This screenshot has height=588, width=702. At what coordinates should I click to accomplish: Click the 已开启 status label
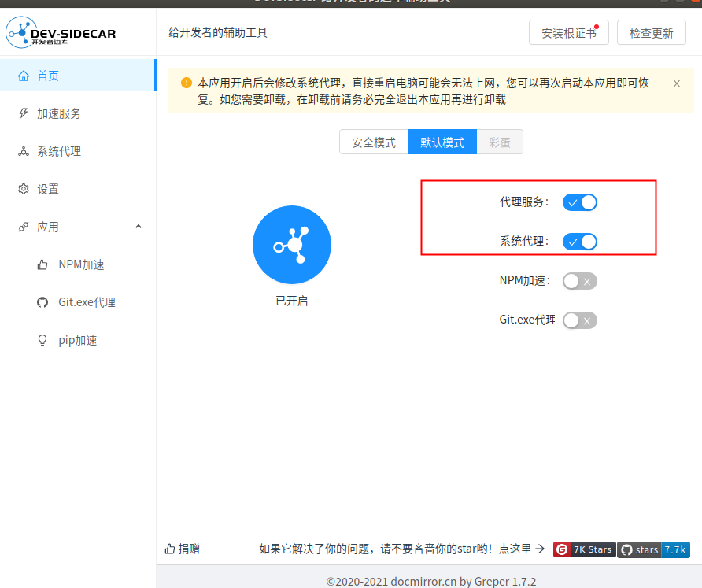click(292, 301)
